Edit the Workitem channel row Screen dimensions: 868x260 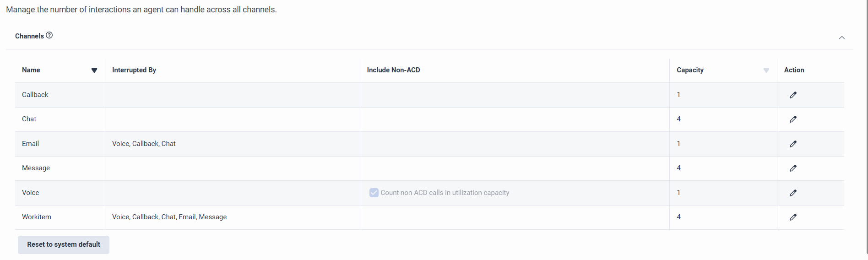793,217
